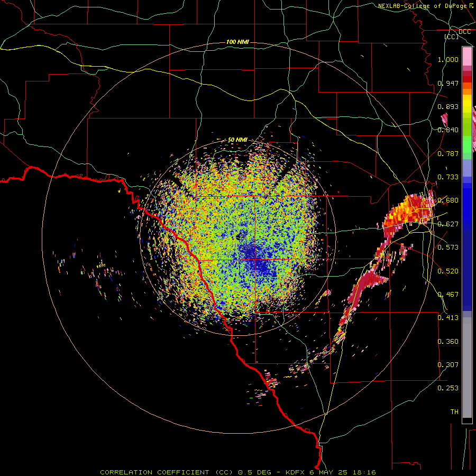Click the DCC label above the color scale
Viewport: 476px width, 476px height.
click(464, 32)
